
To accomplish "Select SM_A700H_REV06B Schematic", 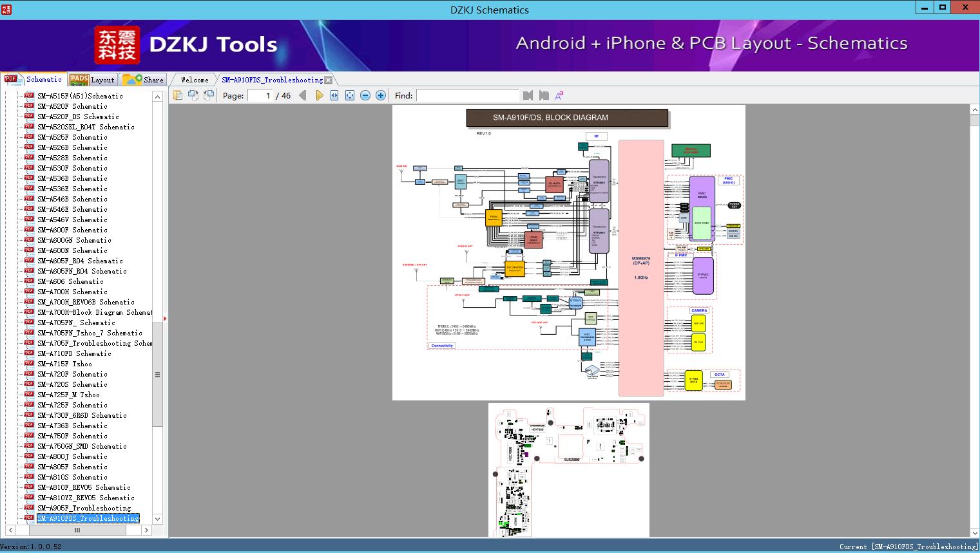I will pos(86,302).
